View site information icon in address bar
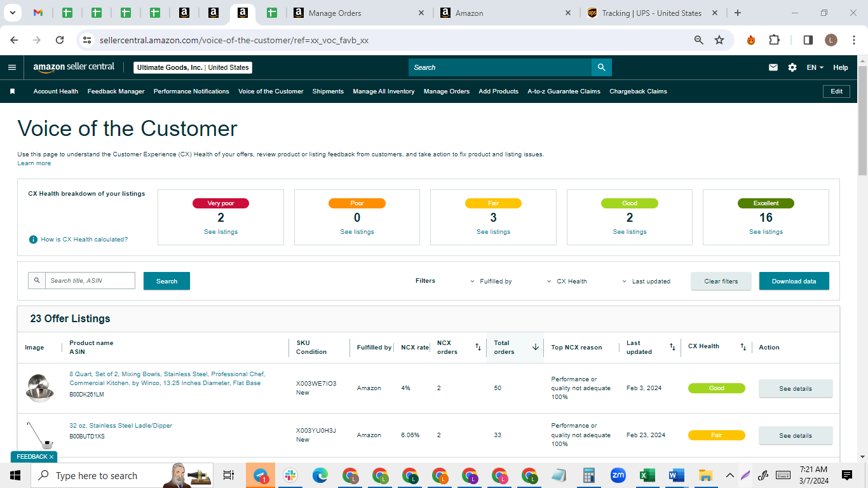 point(87,40)
